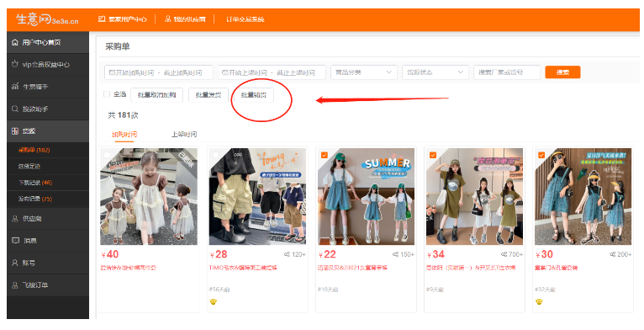Image resolution: width=644 pixels, height=330 pixels.
Task: Click the person icon beside 我的供应商
Action: [x=168, y=19]
